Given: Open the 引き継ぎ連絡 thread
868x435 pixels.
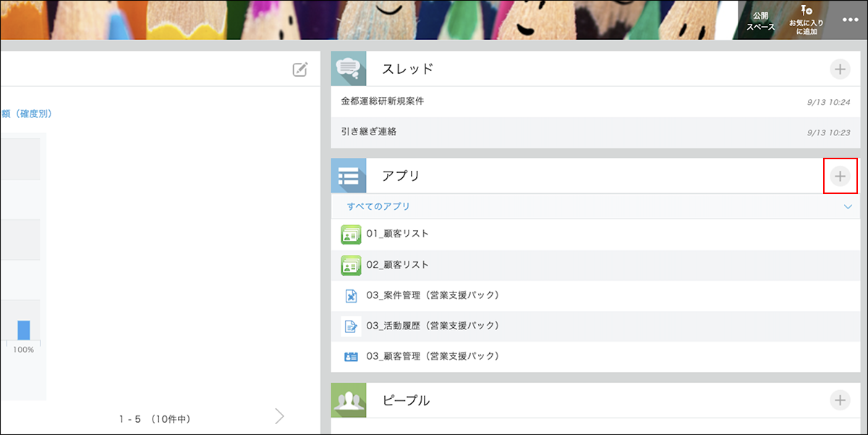Looking at the screenshot, I should (x=369, y=132).
